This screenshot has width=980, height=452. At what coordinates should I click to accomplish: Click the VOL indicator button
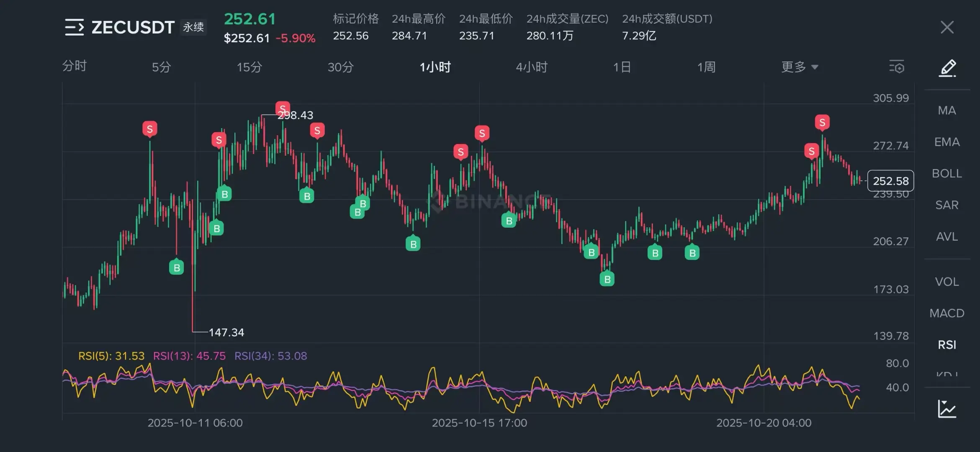pos(947,282)
